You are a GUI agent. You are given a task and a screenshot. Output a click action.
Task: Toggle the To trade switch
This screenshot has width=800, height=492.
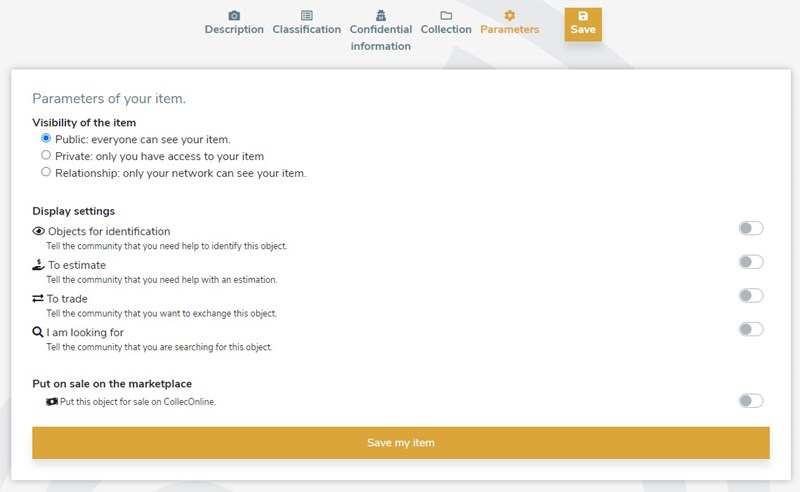[x=751, y=296]
